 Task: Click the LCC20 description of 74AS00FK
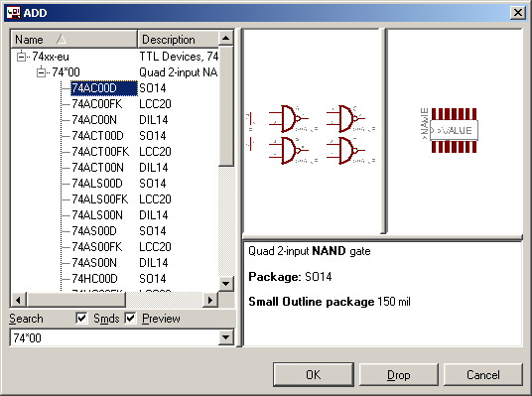pyautogui.click(x=155, y=247)
